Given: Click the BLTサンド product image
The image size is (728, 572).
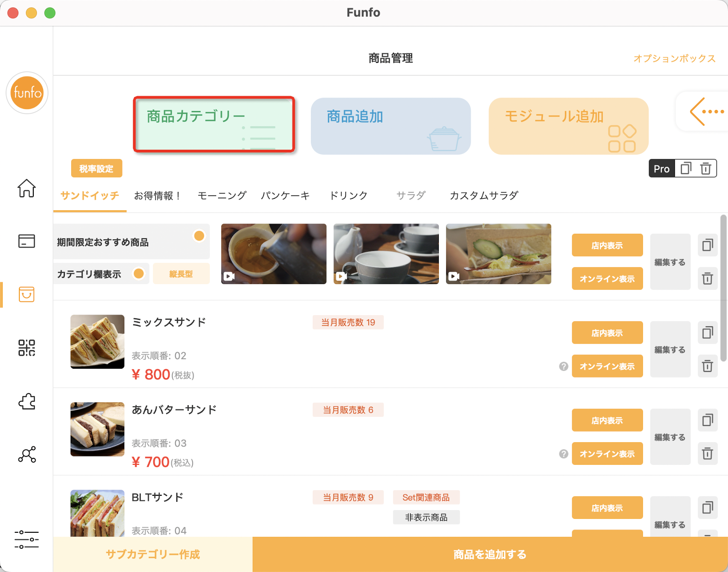Looking at the screenshot, I should 97,513.
